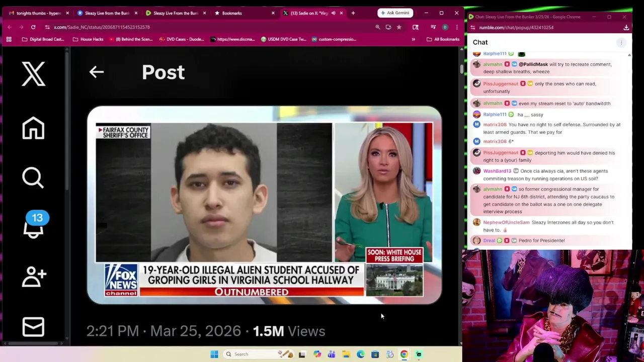Play the Fox News video thumbnail
Image resolution: width=644 pixels, height=362 pixels.
pos(264,205)
